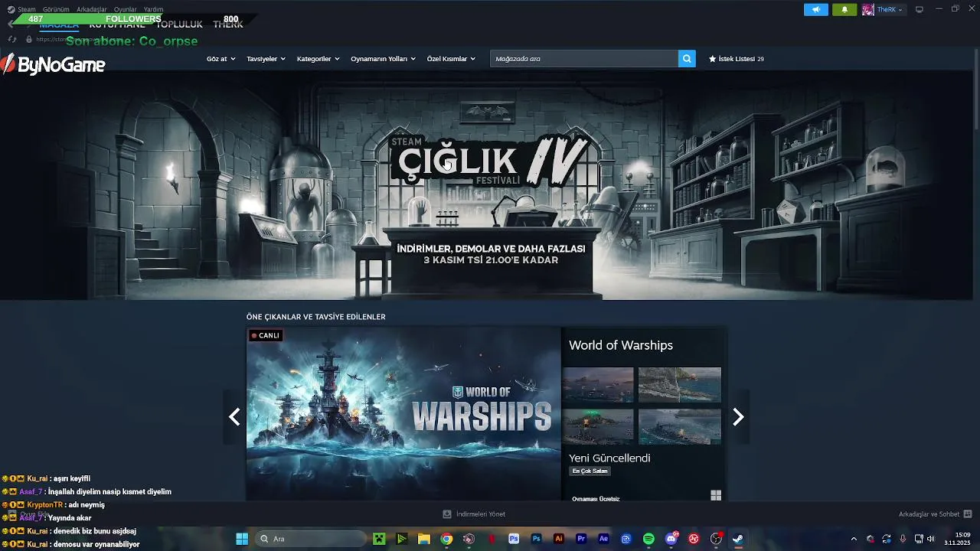The width and height of the screenshot is (980, 551).
Task: Open Google Chrome from the taskbar
Action: click(x=446, y=539)
